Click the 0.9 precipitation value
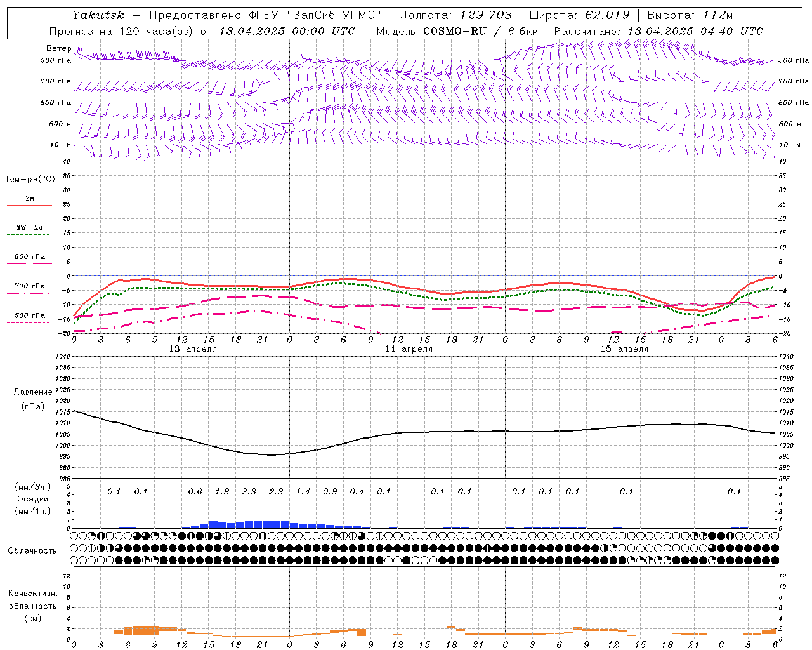Screen dimensions: 812x650 pos(330,492)
